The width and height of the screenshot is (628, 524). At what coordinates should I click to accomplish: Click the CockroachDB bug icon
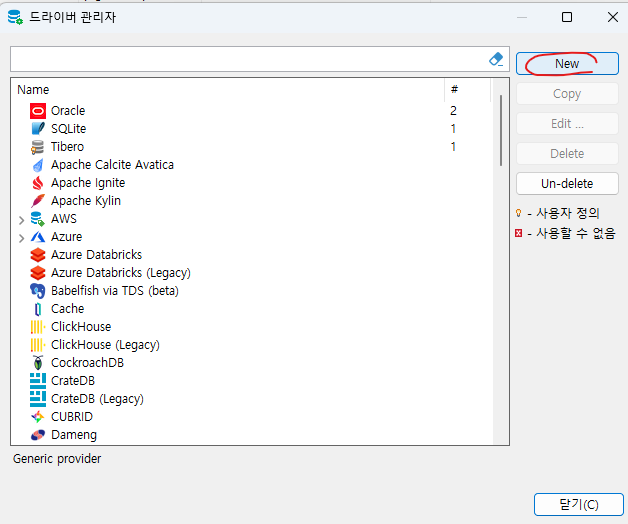click(x=38, y=363)
